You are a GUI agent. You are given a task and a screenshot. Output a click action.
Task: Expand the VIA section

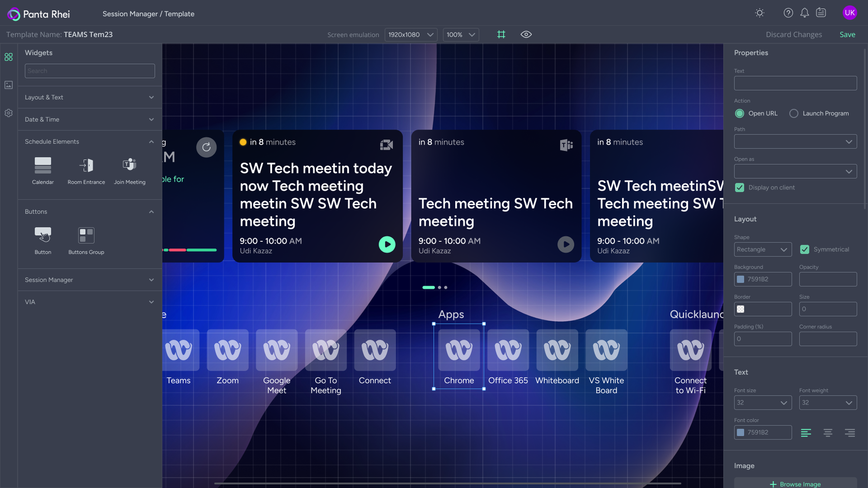(x=90, y=302)
